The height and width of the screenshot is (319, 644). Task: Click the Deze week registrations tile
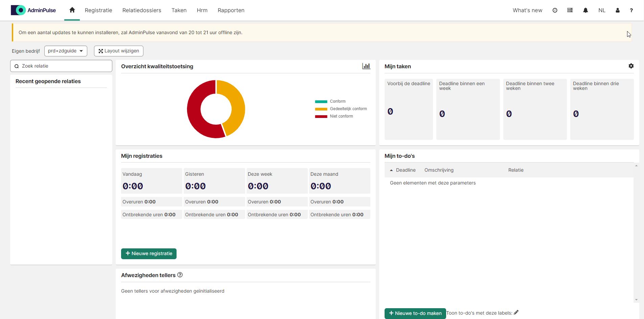[x=277, y=181]
